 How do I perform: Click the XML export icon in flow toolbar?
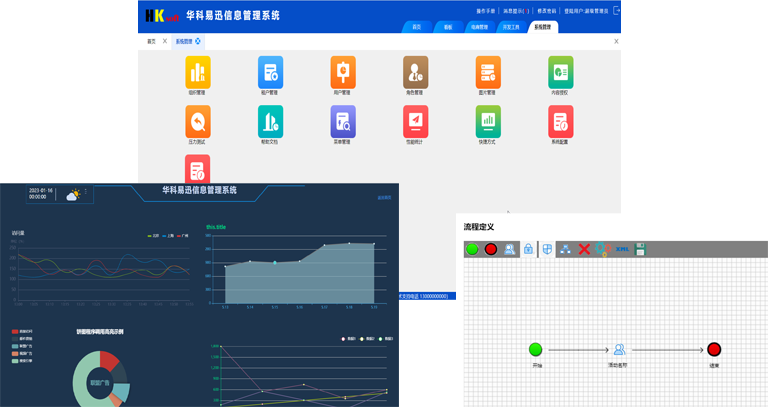click(x=621, y=249)
